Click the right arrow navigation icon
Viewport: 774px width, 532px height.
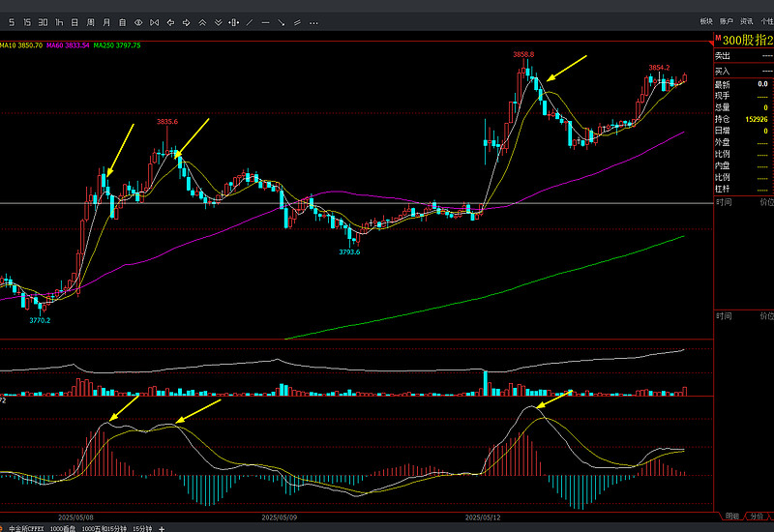click(186, 21)
